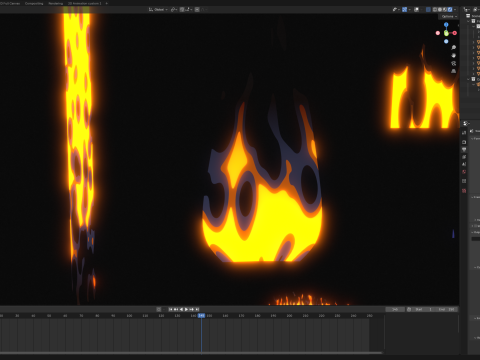This screenshot has height=360, width=480.
Task: Click the blue current frame marker
Action: (201, 315)
